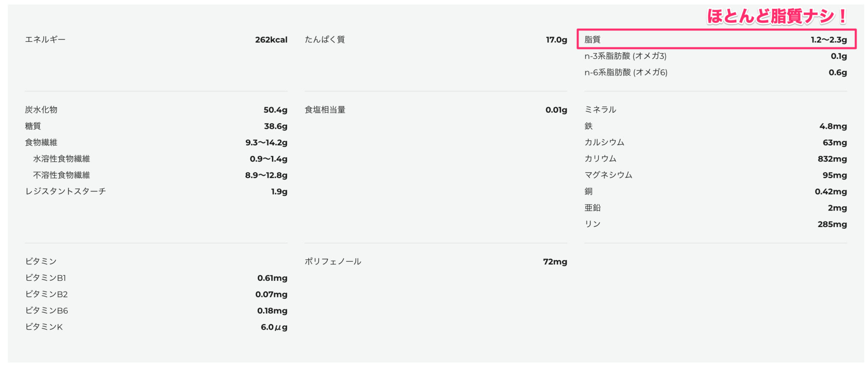
Task: Click the n-6系脂肪酸 (オメガ6) row
Action: [626, 72]
